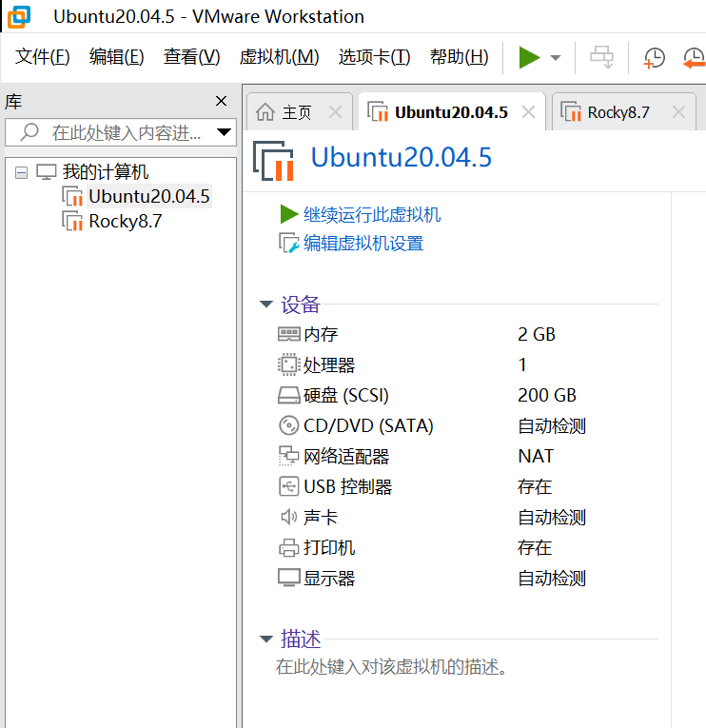The width and height of the screenshot is (706, 728).
Task: Open the 虚拟机(M) menu
Action: click(279, 57)
